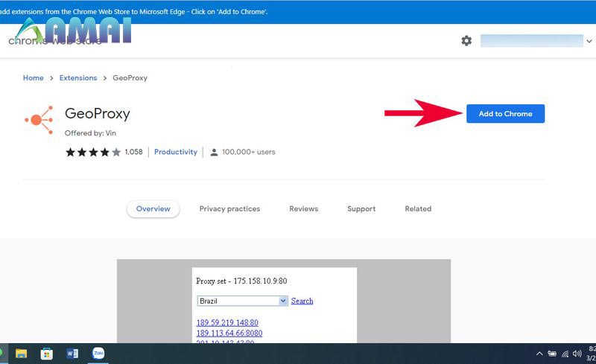Screen dimensions: 596x364
Task: Click the volume speaker tray icon
Action: (x=577, y=354)
